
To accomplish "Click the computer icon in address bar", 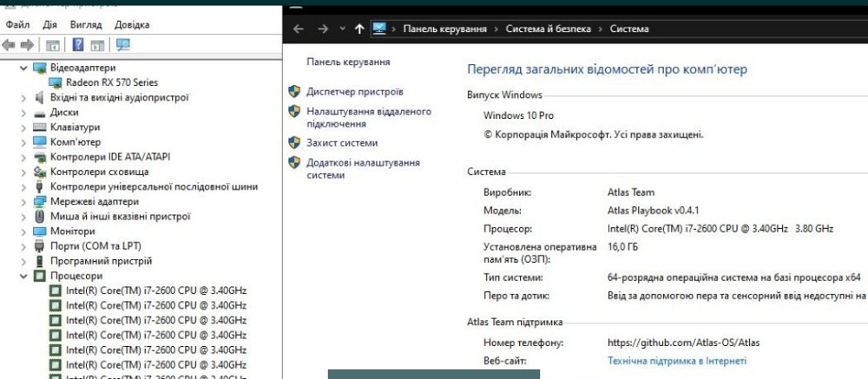I will click(x=378, y=29).
